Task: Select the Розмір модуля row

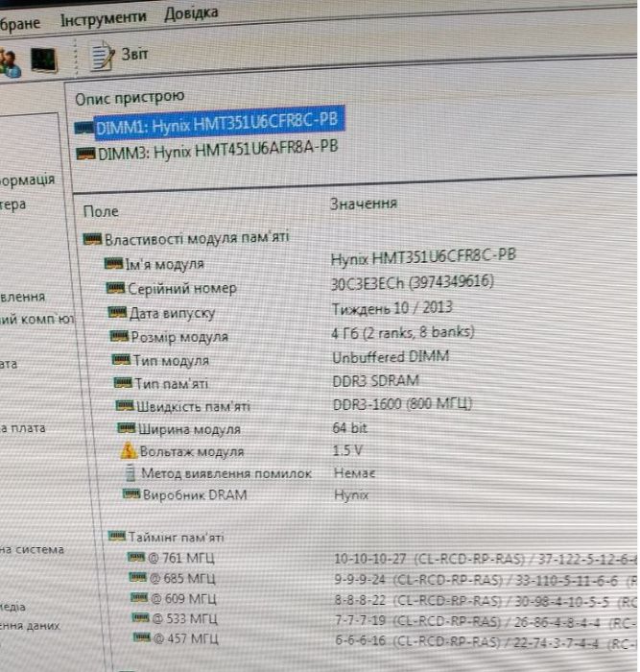Action: coord(179,337)
